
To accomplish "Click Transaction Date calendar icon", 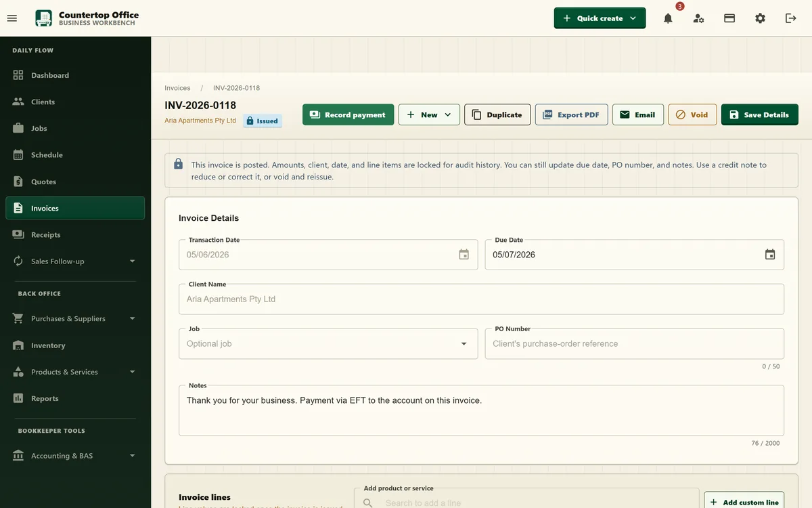I will tap(464, 255).
